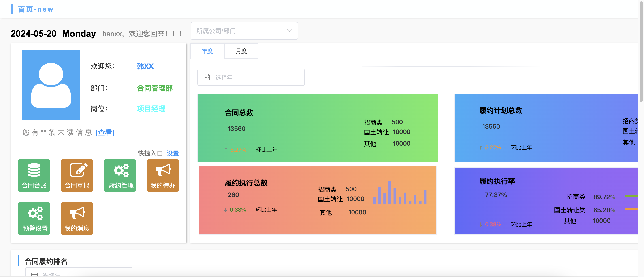Viewport: 644px width, 277px height.
Task: Click the 设置 link beside 快捷入口
Action: click(x=173, y=153)
